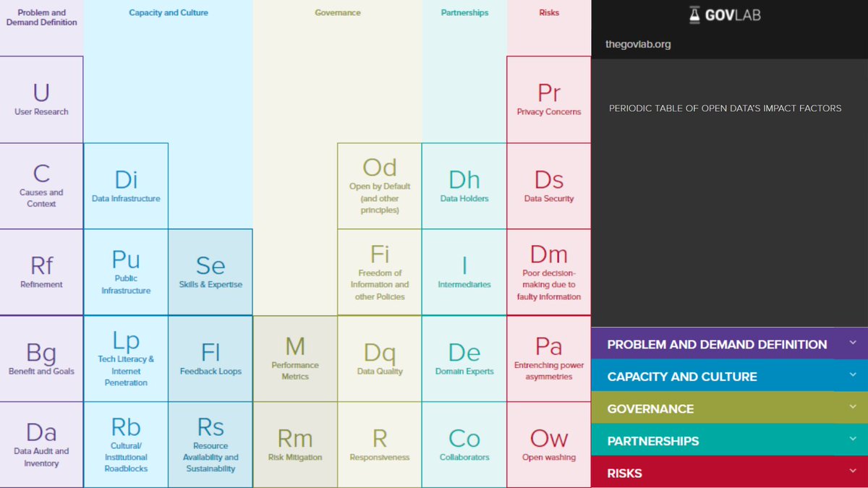Click the Se Skills & Expertise element

[210, 271]
